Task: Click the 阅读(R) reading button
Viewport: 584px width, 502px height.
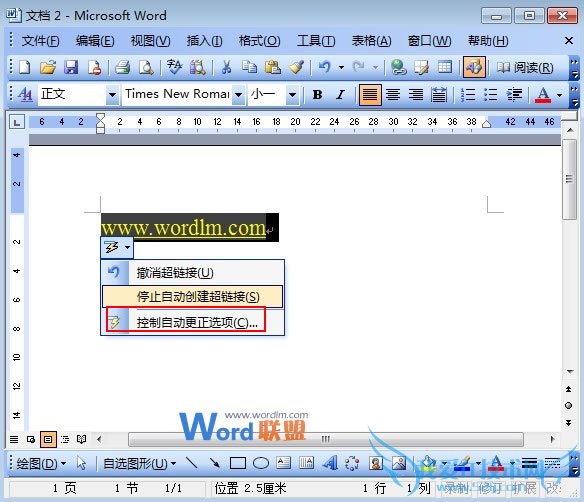Action: pyautogui.click(x=525, y=67)
